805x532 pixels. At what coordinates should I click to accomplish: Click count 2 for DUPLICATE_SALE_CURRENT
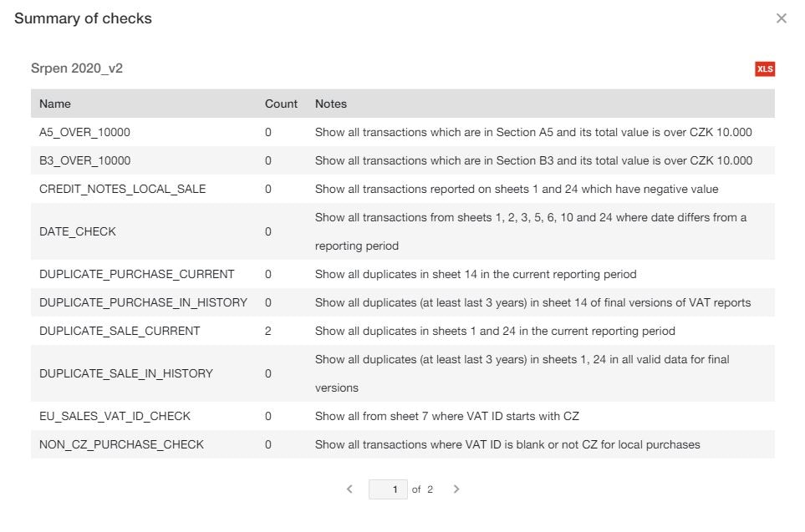point(268,331)
